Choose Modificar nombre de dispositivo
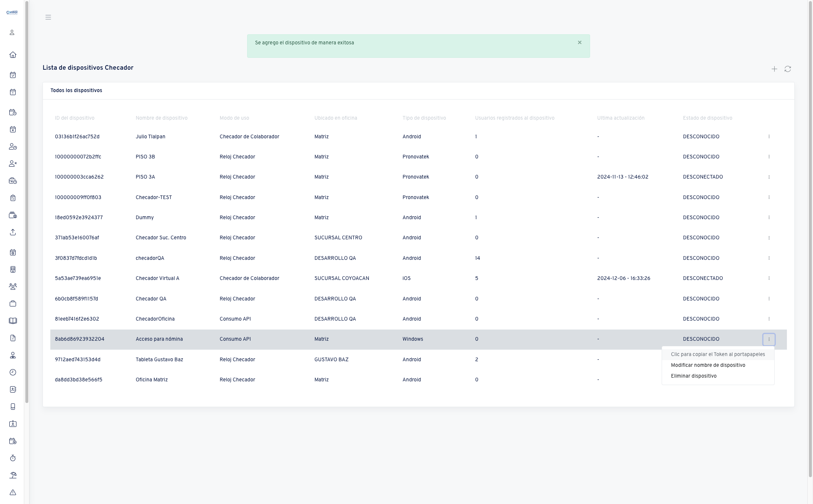The height and width of the screenshot is (504, 813). (x=718, y=365)
